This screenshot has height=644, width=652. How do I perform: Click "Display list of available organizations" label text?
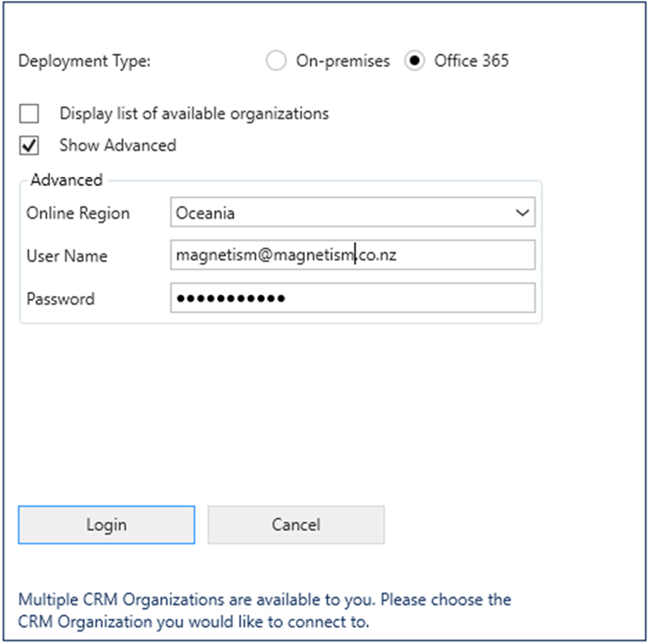pyautogui.click(x=194, y=113)
